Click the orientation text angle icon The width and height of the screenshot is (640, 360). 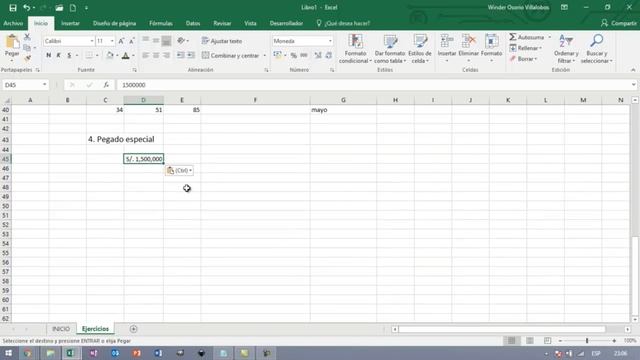[181, 41]
